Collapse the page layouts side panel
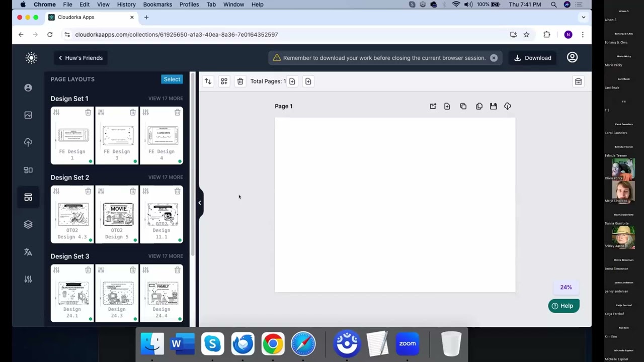The image size is (644, 362). point(200,203)
